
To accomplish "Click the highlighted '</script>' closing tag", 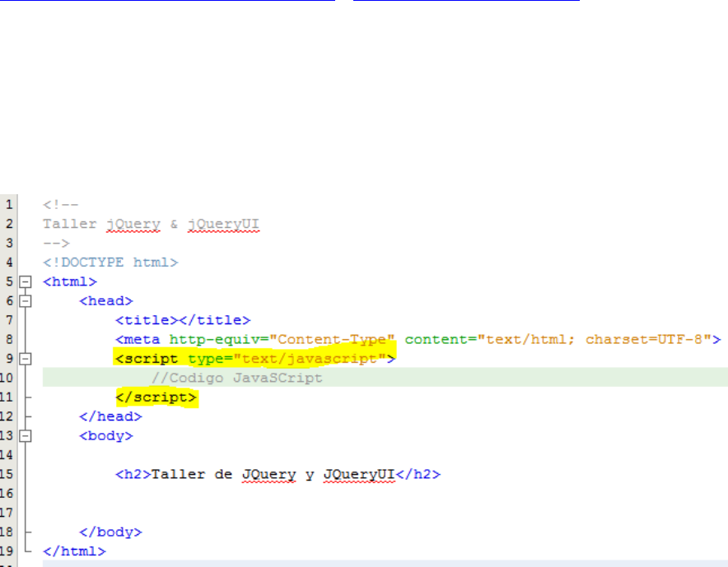I will [156, 397].
